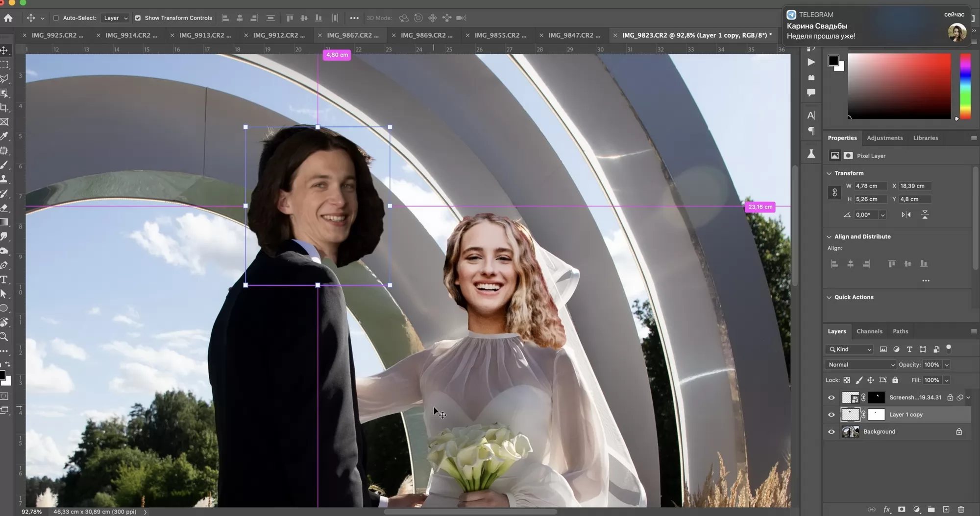Image resolution: width=980 pixels, height=516 pixels.
Task: Open Opacity slider dropdown arrow
Action: click(947, 365)
